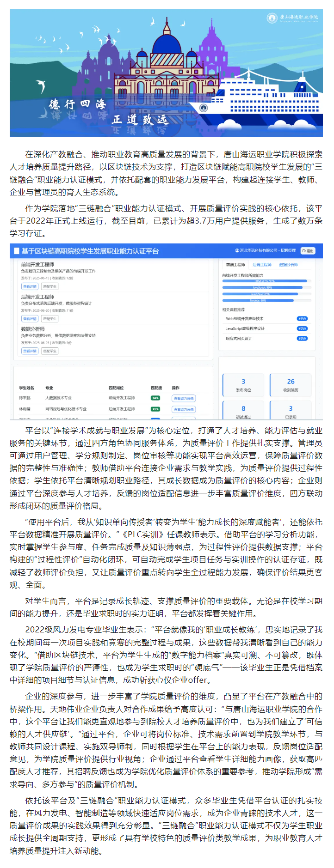Click 查看能力画像 for 陈宇航
334x868 pixels.
pos(184,398)
